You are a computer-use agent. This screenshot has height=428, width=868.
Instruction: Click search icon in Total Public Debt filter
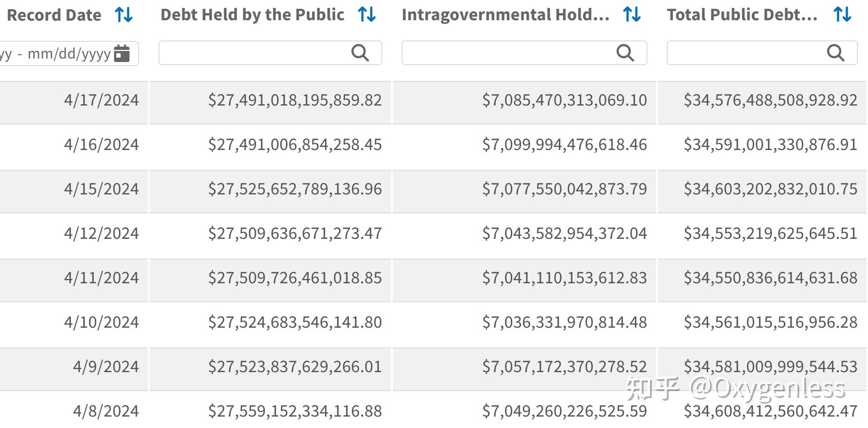(835, 53)
